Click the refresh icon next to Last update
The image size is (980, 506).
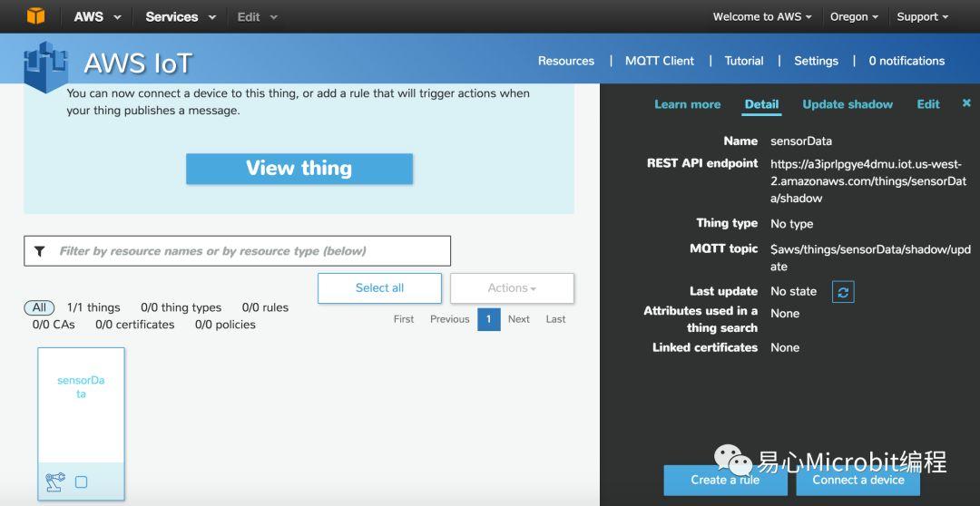click(842, 292)
